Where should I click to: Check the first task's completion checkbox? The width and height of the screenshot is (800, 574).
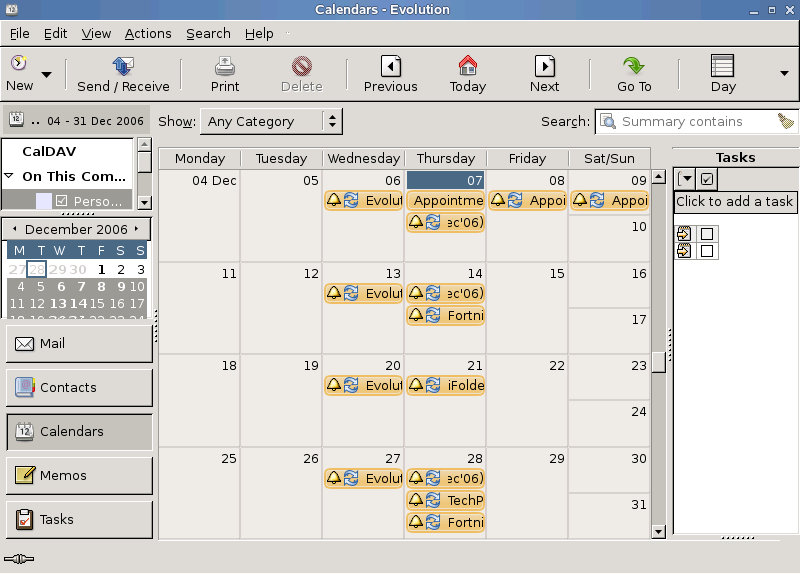point(707,234)
